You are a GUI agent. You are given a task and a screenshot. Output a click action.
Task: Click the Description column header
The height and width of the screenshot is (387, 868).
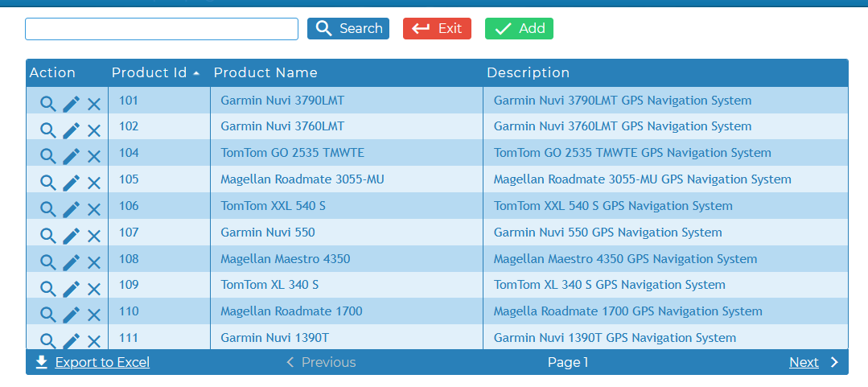coord(528,72)
